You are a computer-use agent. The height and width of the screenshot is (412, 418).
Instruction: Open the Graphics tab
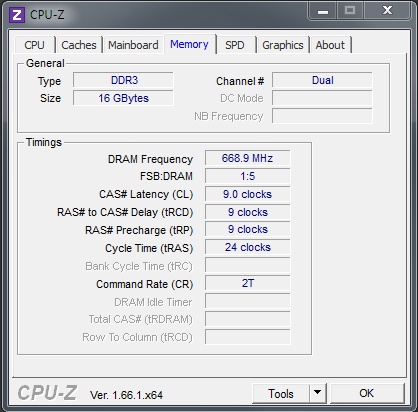pos(283,45)
